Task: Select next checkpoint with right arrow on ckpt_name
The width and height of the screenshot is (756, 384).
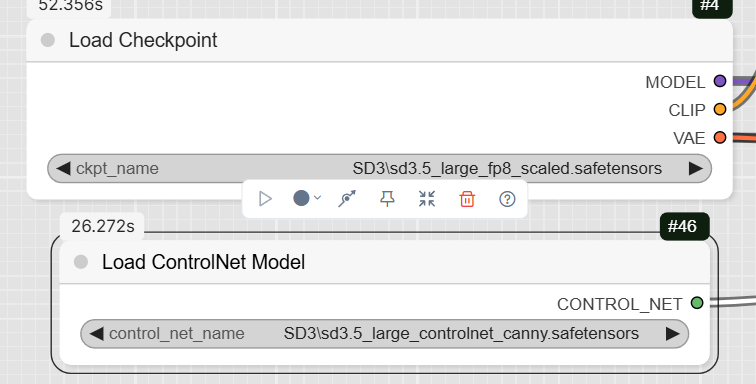Action: [x=696, y=168]
